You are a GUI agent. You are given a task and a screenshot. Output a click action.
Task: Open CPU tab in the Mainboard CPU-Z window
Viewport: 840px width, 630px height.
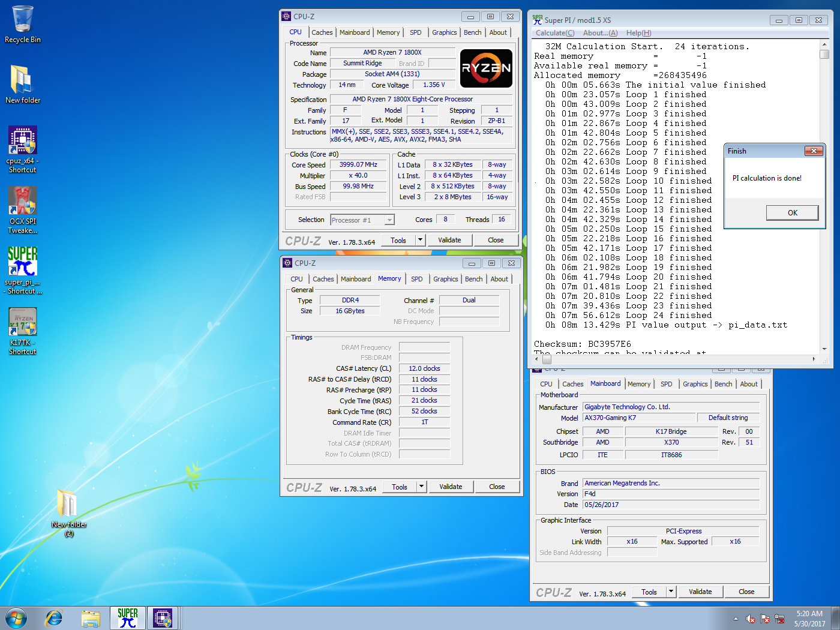(546, 384)
